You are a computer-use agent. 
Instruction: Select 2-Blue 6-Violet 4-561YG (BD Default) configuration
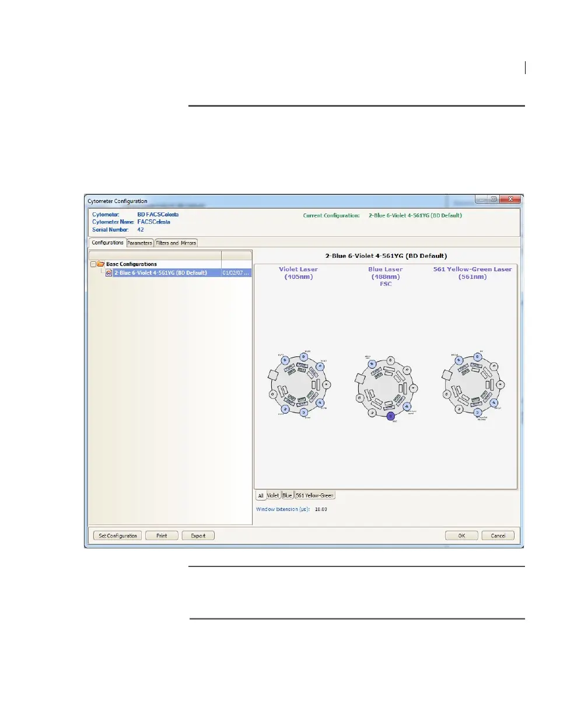point(160,272)
